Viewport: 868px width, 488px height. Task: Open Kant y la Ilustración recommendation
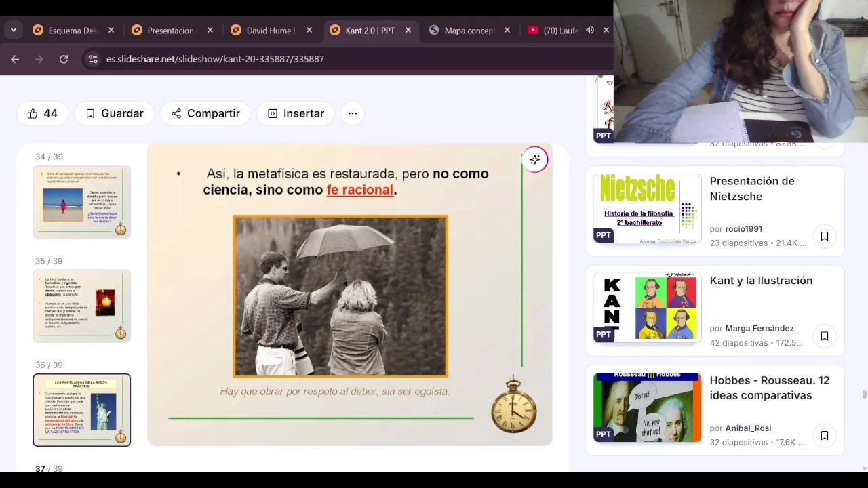pyautogui.click(x=761, y=281)
